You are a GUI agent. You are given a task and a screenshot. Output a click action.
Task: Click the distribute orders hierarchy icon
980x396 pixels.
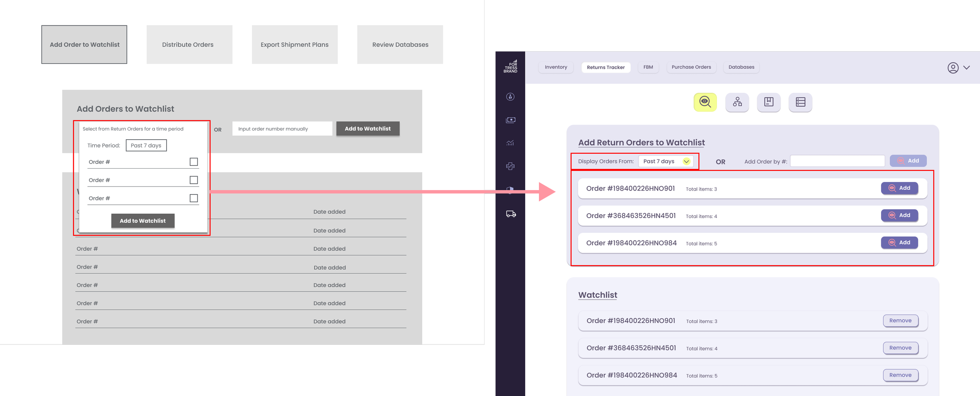point(737,102)
